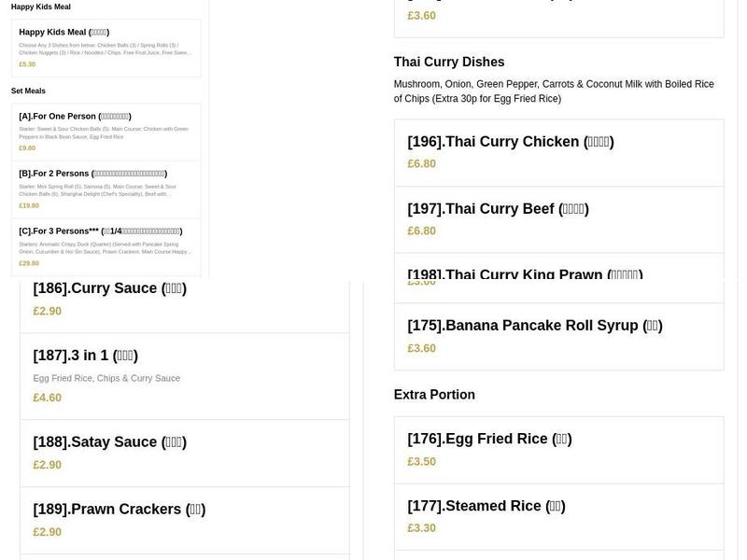747x560 pixels.
Task: Select the Happy Kids Meal item
Action: 64,31
